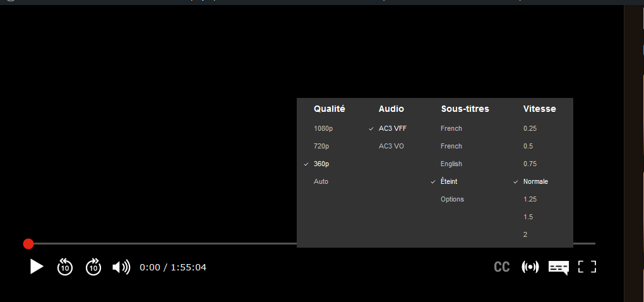Rewind the video 10 seconds
The image size is (644, 302).
click(x=65, y=267)
